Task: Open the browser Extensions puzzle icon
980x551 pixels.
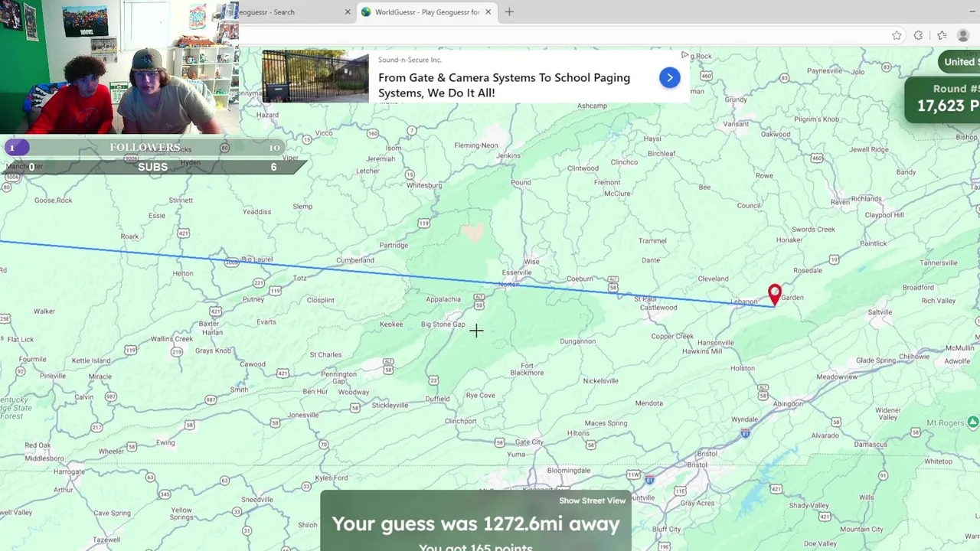Action: click(x=918, y=35)
